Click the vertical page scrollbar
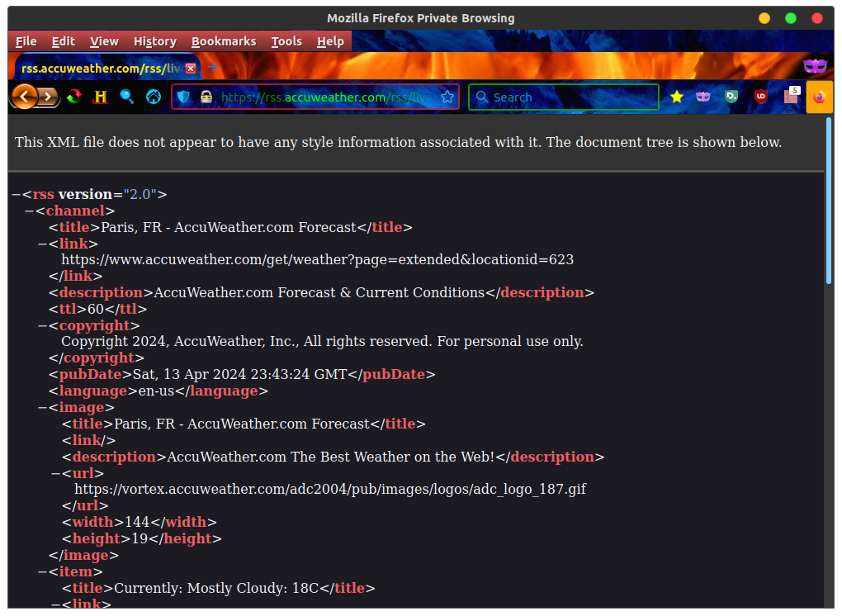 [x=829, y=201]
